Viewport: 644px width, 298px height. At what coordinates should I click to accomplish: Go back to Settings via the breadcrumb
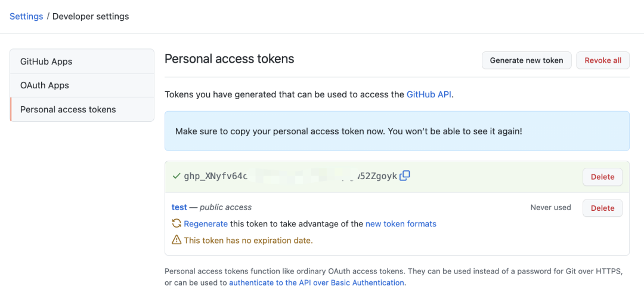point(26,16)
